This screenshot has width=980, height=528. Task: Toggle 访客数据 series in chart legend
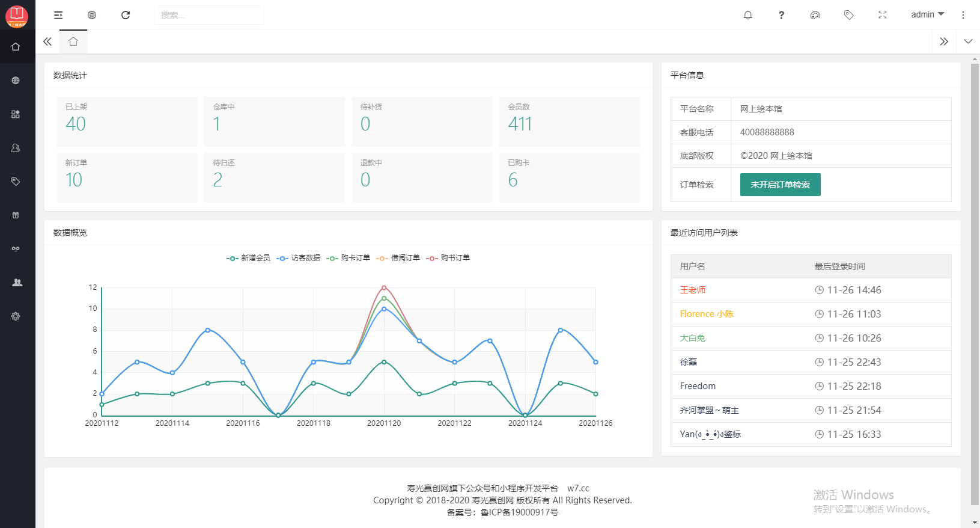[298, 258]
